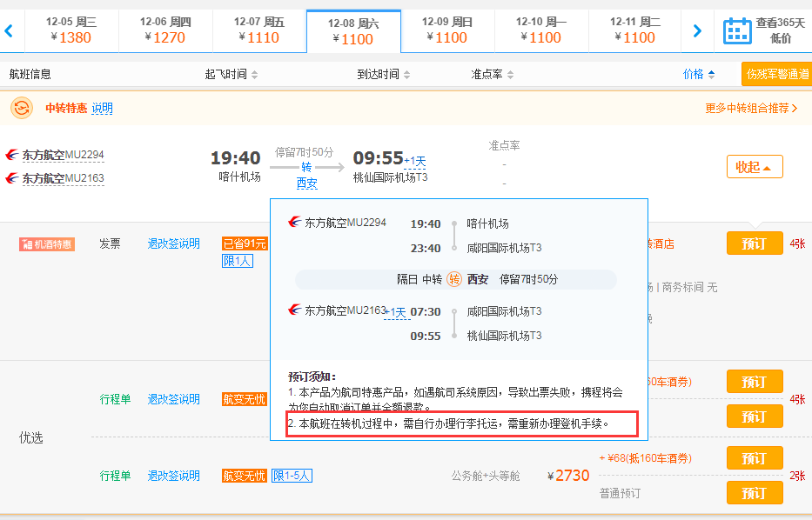The width and height of the screenshot is (812, 520).
Task: Click the 西安 transfer city link
Action: [x=306, y=183]
